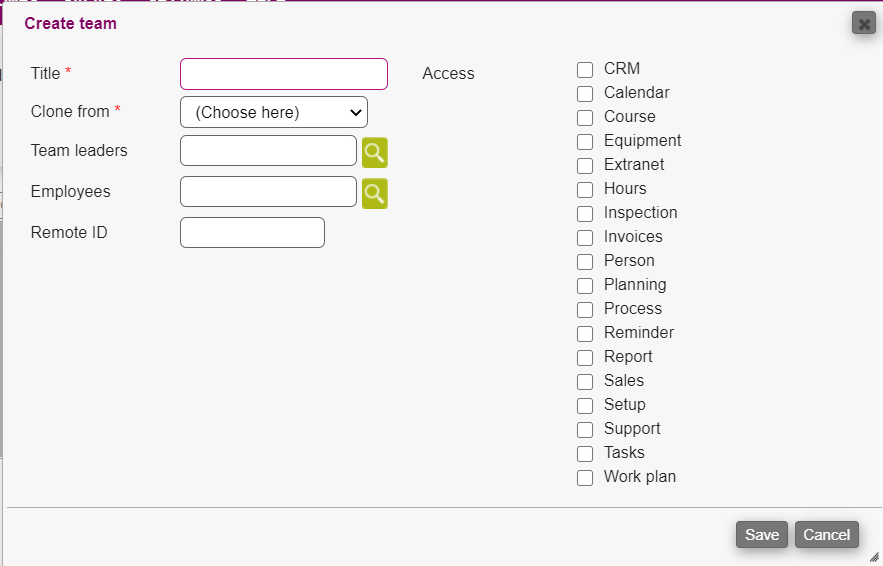Check the Report access checkbox
Image resolution: width=883 pixels, height=566 pixels.
click(x=585, y=358)
